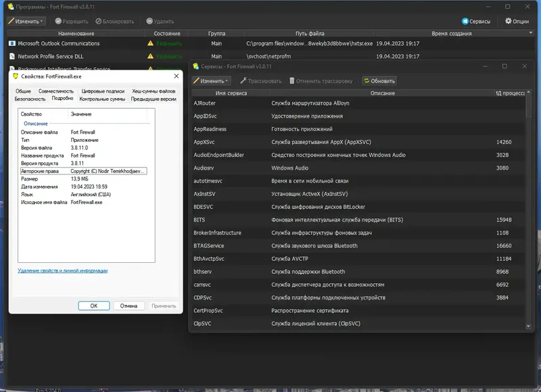Screen dimensions: 541x392
Task: Click the Сервисы list scrollbar thumb
Action: (528, 106)
